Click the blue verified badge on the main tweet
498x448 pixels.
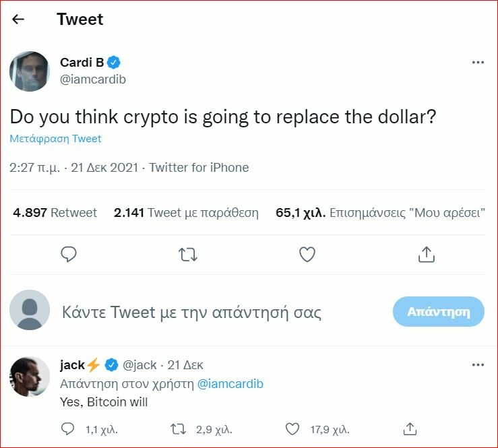pos(114,63)
